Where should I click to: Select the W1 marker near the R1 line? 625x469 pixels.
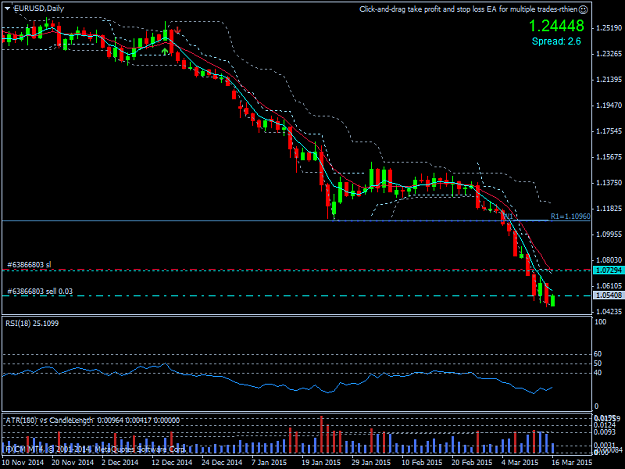coord(508,216)
